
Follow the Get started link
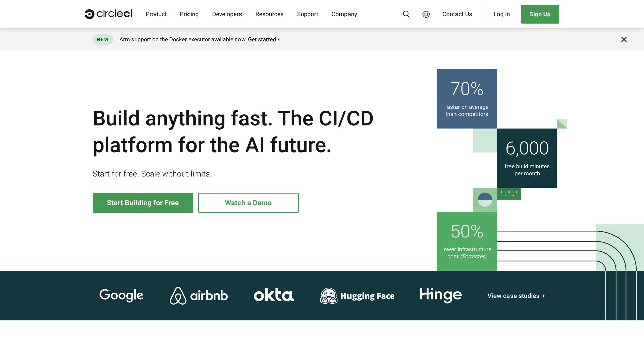coord(262,39)
